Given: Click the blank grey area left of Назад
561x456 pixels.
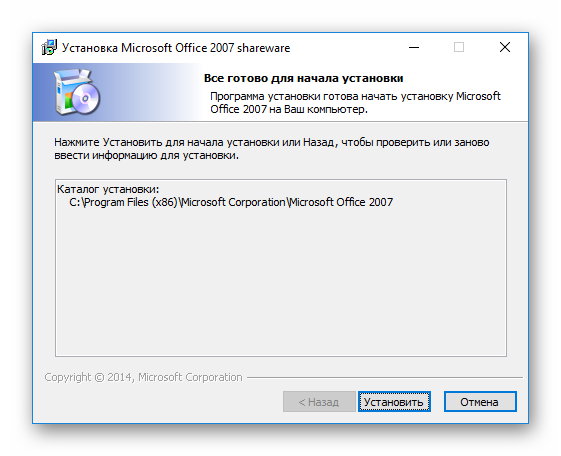Looking at the screenshot, I should click(161, 402).
